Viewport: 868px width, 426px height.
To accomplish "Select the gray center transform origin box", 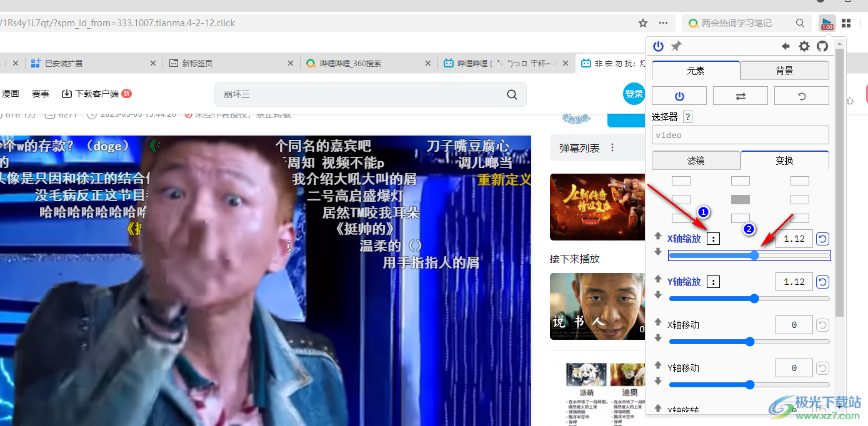I will click(741, 200).
